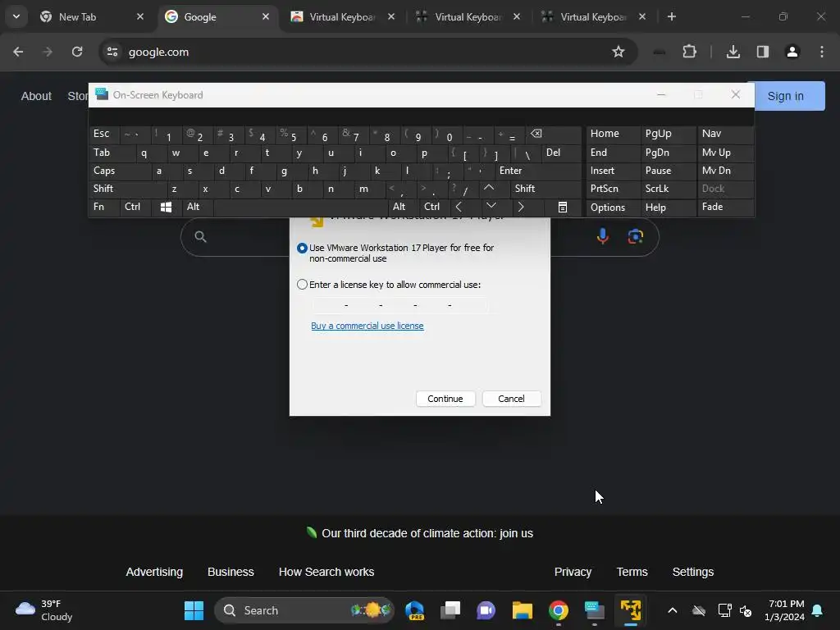Image resolution: width=840 pixels, height=630 pixels.
Task: Open Chrome downloads icon
Action: click(x=733, y=52)
